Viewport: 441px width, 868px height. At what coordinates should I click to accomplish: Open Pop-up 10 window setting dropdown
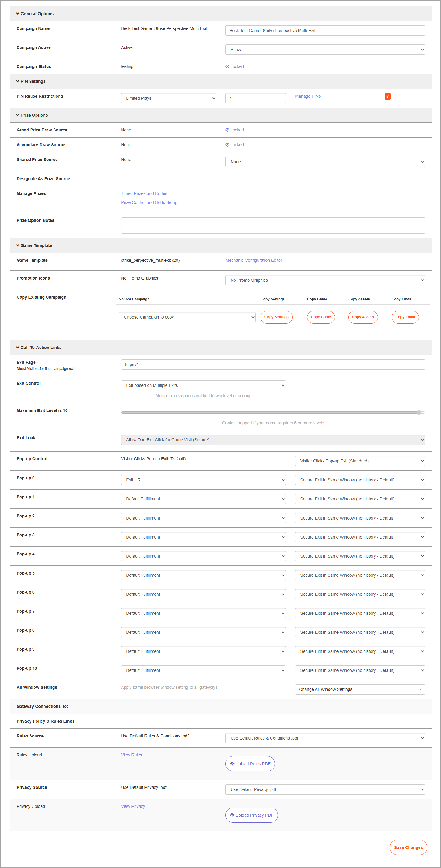(360, 671)
